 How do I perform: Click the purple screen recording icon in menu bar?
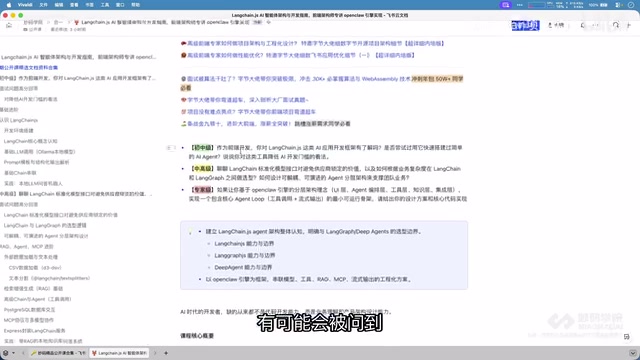(x=506, y=5)
